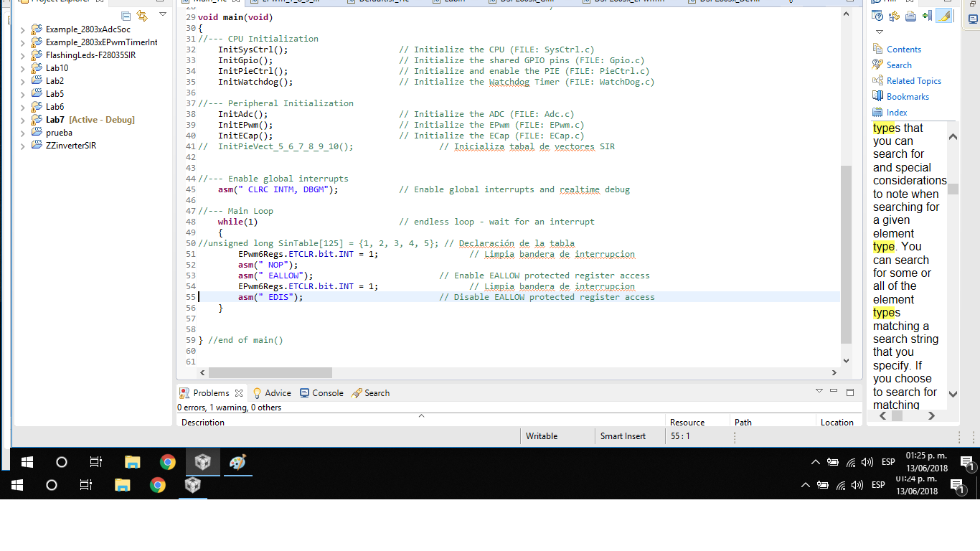Screen dimensions: 980x551
Task: Open the Project Explorer view menu triangle
Action: click(x=163, y=14)
